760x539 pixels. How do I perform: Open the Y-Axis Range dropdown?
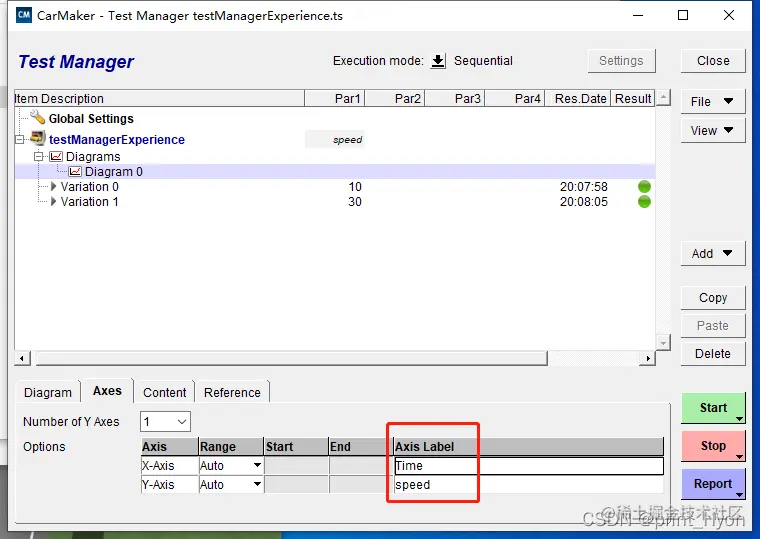[257, 484]
